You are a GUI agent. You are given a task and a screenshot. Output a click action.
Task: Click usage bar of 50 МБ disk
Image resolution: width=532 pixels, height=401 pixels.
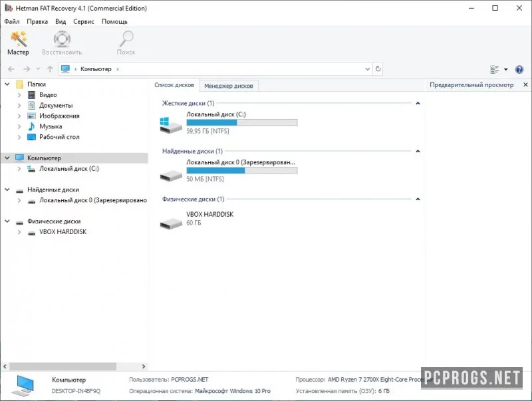[242, 170]
